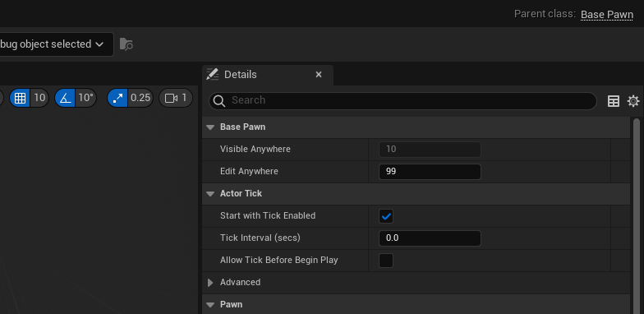Open scale snap value 0.25 dropdown

[x=140, y=98]
